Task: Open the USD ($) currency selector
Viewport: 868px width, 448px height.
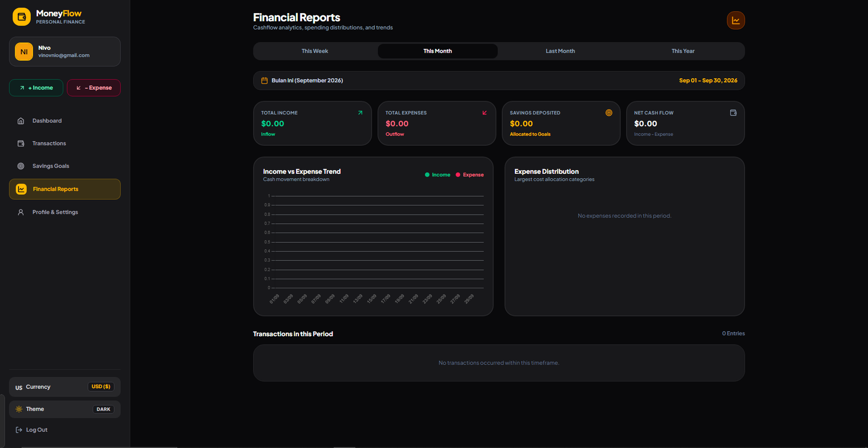Action: click(x=101, y=387)
